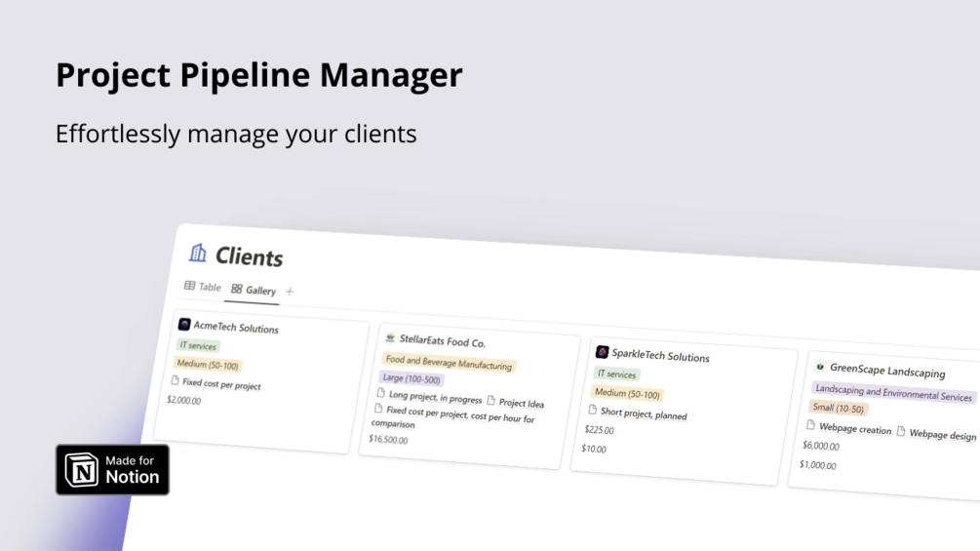The height and width of the screenshot is (551, 980).
Task: Click page icon beside Short project
Action: pos(593,410)
